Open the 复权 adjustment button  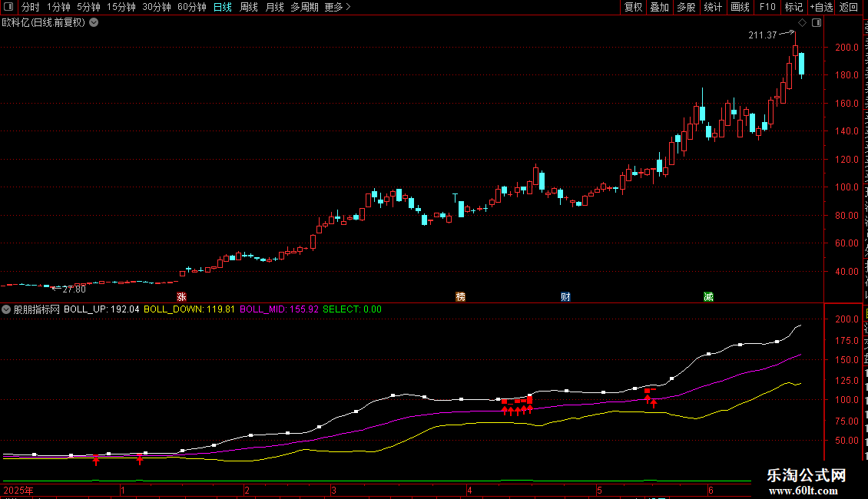click(x=633, y=7)
